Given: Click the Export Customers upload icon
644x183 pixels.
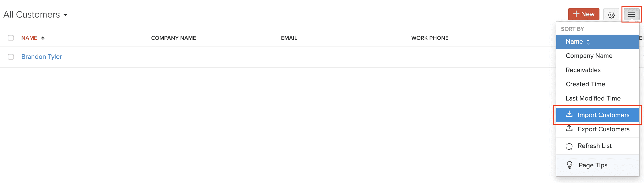Looking at the screenshot, I should tap(569, 129).
